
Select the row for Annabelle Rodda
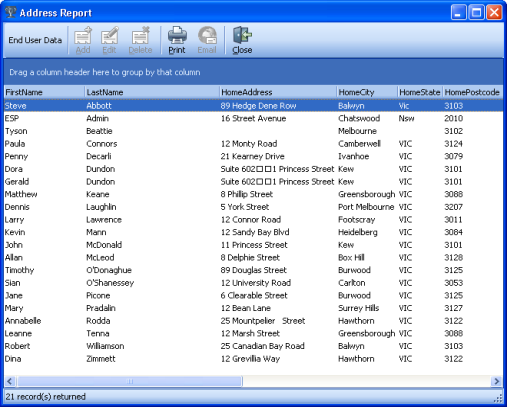point(253,321)
